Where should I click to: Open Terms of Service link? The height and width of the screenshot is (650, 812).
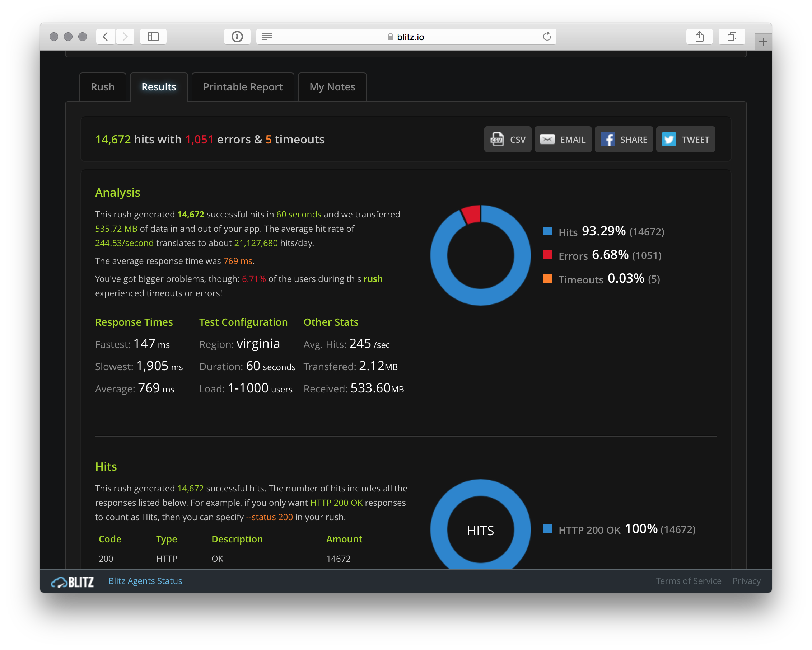tap(689, 581)
